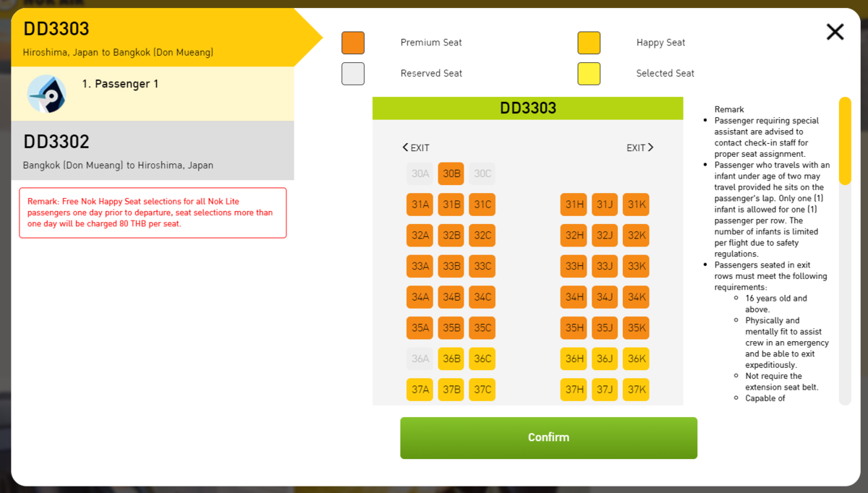This screenshot has width=868, height=493.
Task: Close the seat selection dialog
Action: 835,32
